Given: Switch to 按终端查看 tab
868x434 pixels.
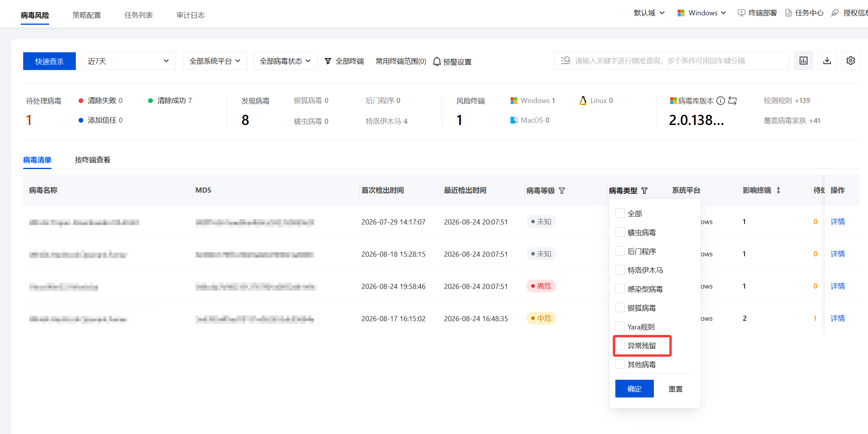Looking at the screenshot, I should 93,160.
